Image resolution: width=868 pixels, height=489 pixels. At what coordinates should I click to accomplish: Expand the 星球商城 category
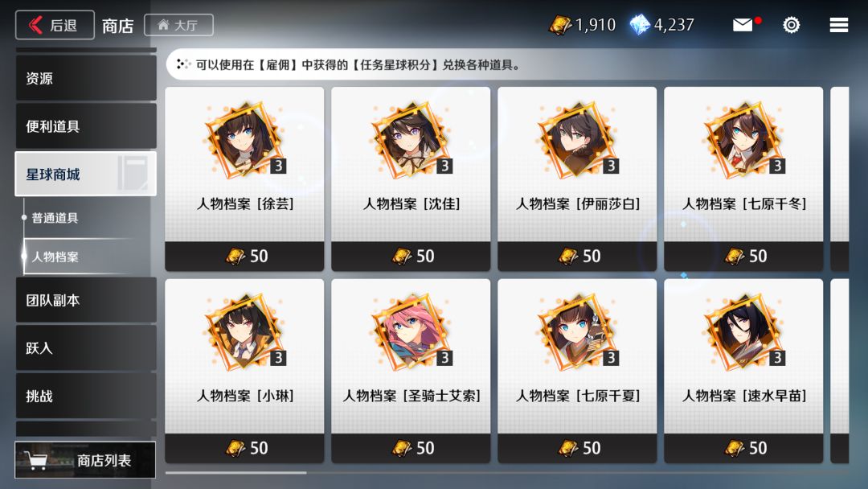tap(86, 174)
